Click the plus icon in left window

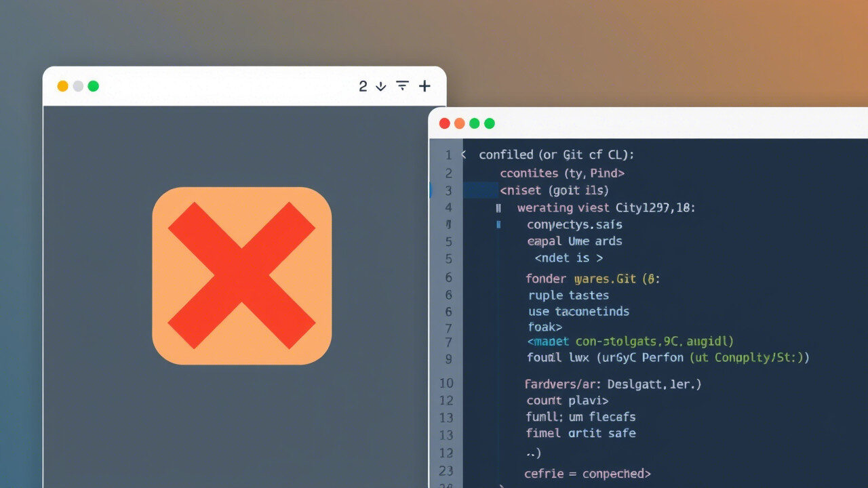(425, 86)
